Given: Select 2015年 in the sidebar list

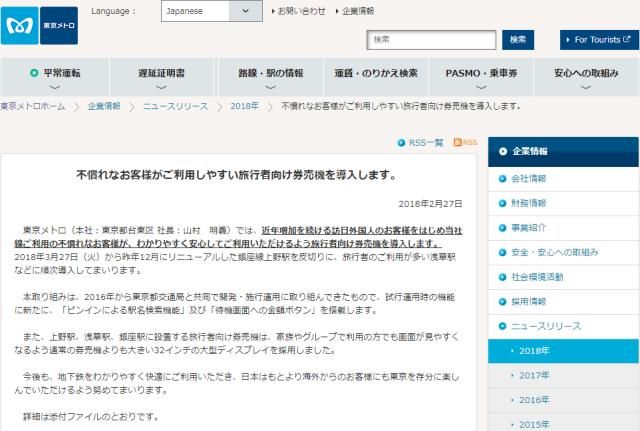Looking at the screenshot, I should point(563,423).
